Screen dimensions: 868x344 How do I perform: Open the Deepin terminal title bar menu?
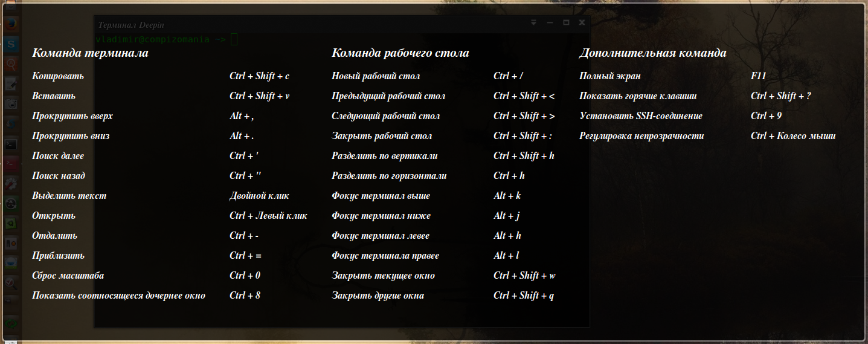[534, 22]
